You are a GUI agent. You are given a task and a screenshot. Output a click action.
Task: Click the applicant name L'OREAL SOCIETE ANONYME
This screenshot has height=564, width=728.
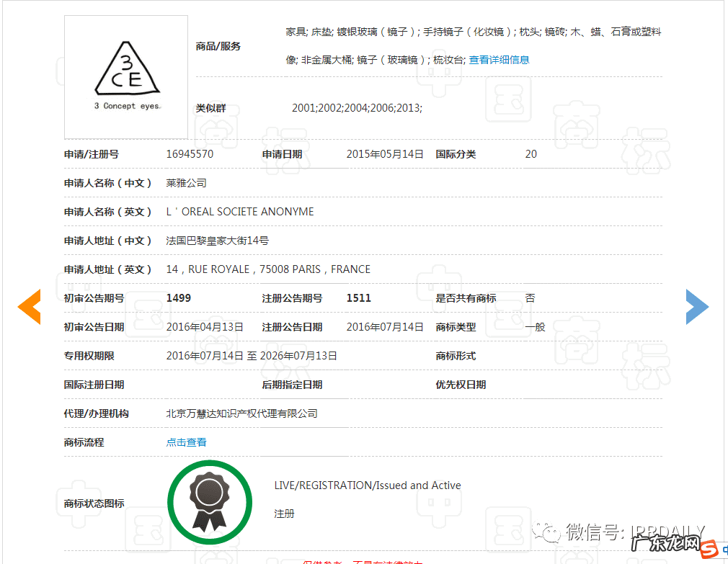pos(240,211)
